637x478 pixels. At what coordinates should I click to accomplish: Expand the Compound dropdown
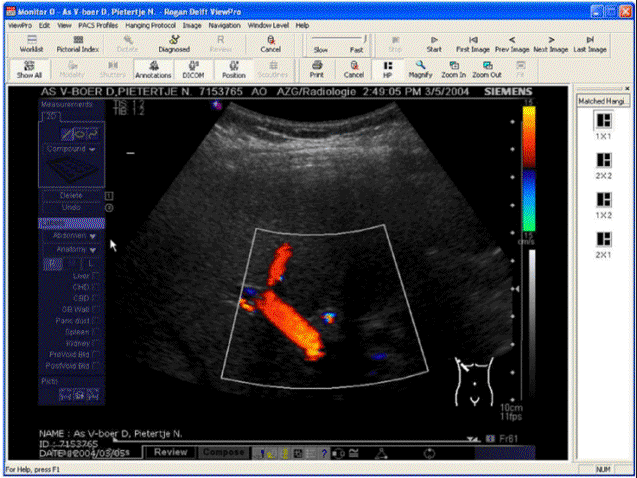72,148
